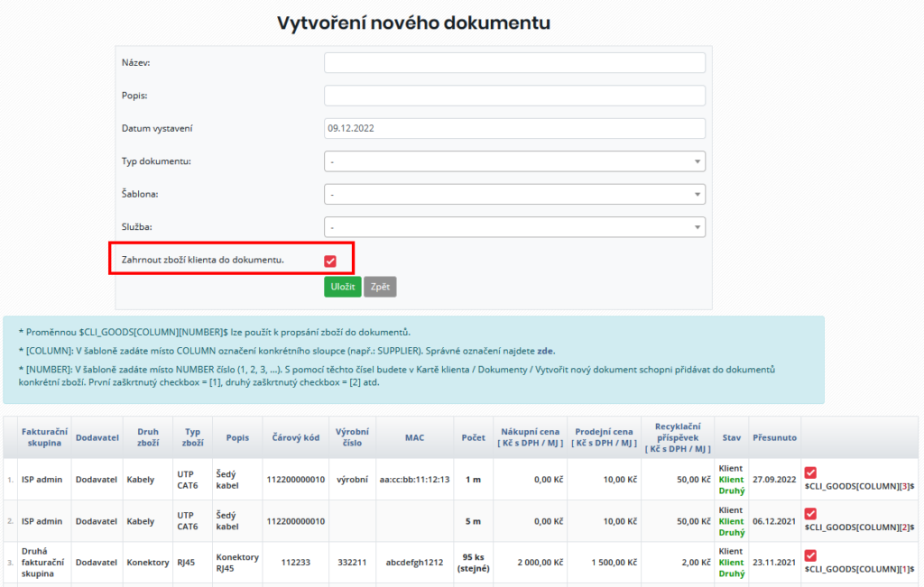Click the Název input field
The width and height of the screenshot is (924, 587).
pyautogui.click(x=514, y=62)
